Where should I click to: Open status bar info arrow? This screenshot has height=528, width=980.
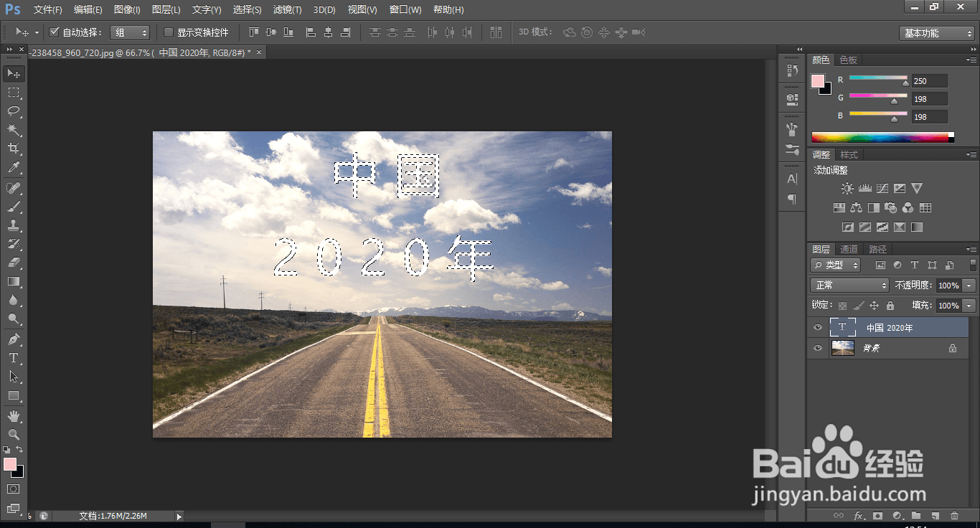(179, 516)
